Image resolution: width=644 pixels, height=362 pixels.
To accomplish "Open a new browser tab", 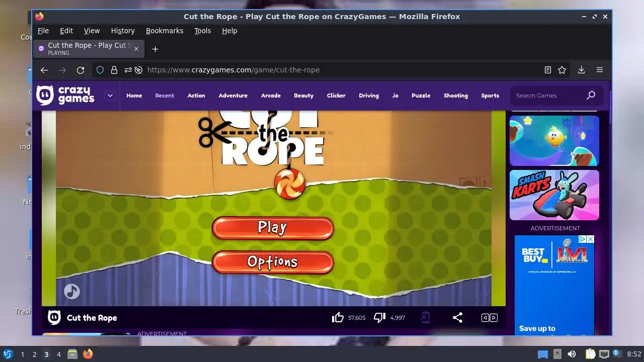I will point(155,49).
